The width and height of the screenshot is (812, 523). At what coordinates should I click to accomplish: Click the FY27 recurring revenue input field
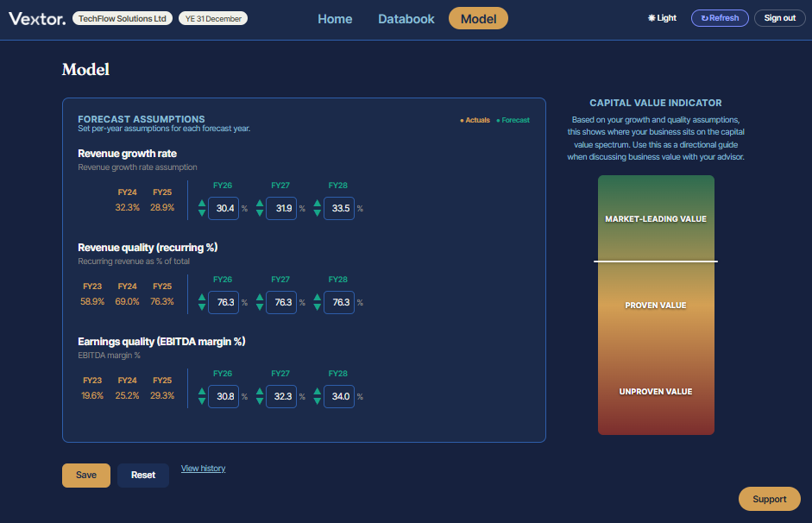click(281, 302)
